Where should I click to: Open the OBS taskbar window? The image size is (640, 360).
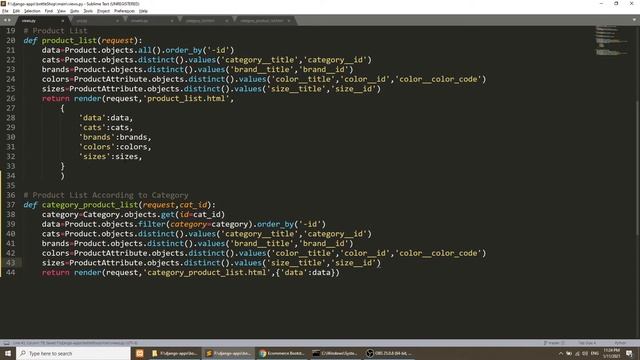(x=389, y=353)
